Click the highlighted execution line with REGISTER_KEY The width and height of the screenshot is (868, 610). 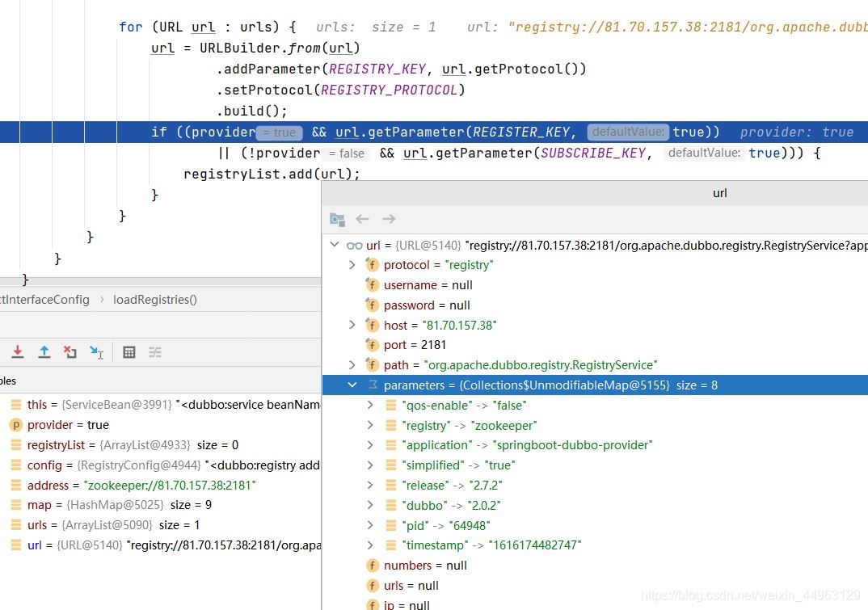434,132
